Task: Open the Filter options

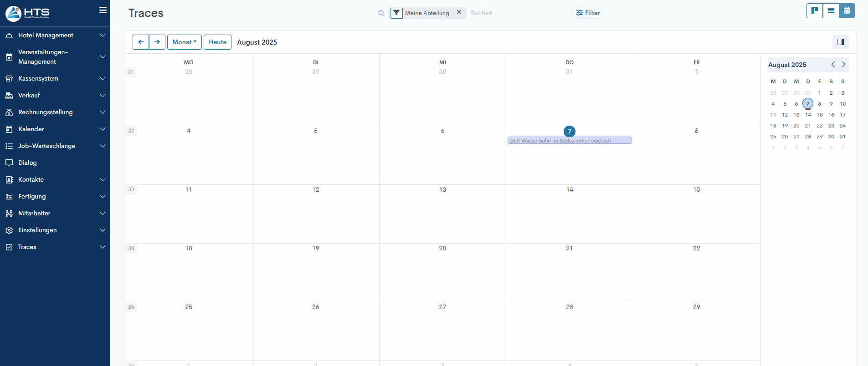Action: [588, 13]
